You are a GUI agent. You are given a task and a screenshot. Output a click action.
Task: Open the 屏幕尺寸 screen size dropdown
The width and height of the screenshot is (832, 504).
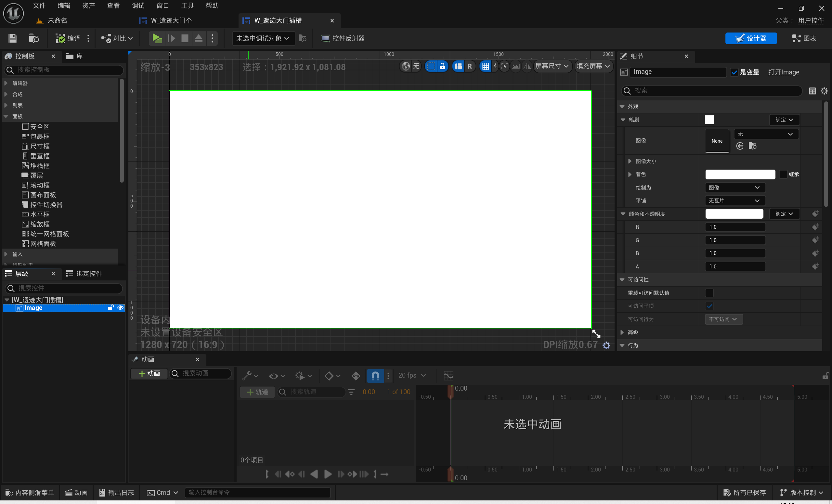(552, 66)
